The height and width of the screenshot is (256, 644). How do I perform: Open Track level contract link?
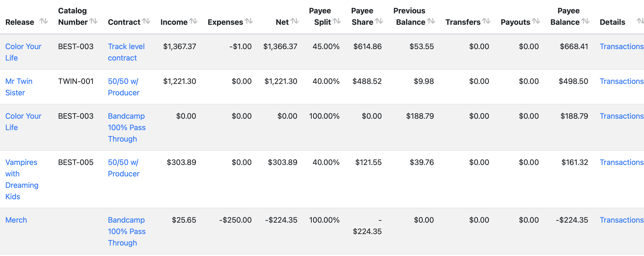[126, 52]
